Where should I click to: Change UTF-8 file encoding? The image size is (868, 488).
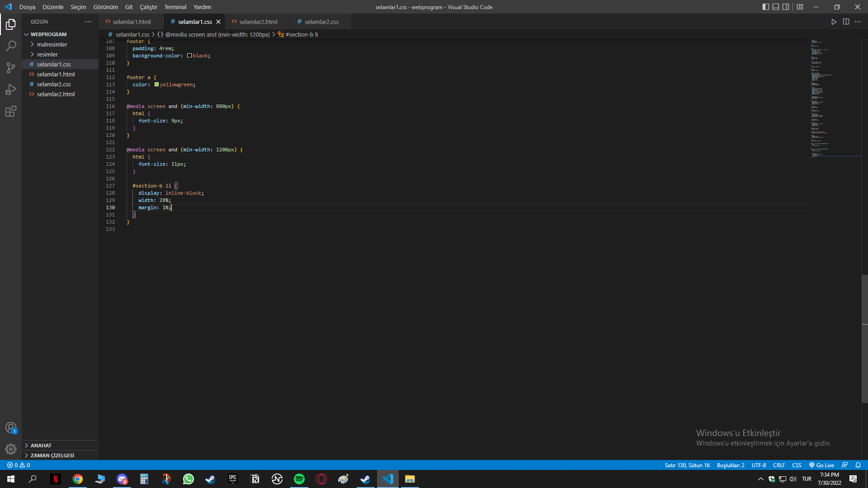click(x=759, y=465)
